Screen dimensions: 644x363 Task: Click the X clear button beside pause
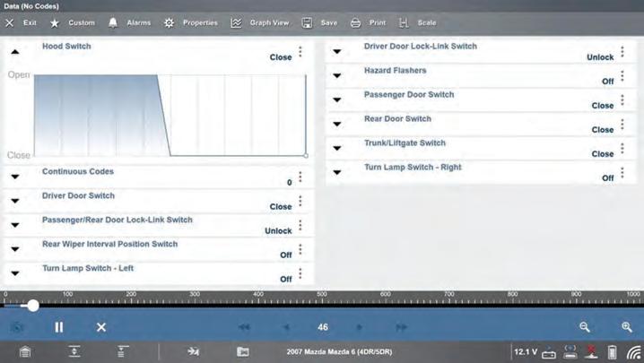coord(101,327)
